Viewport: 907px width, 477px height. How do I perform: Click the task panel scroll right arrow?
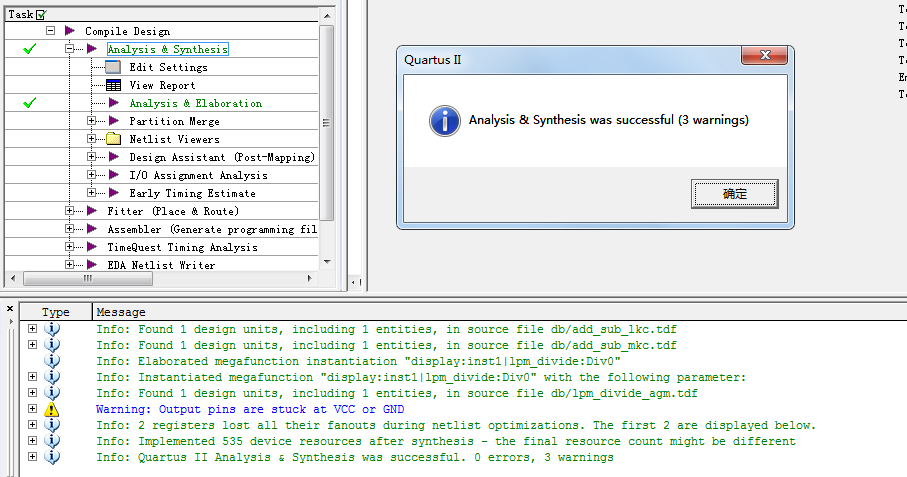[309, 279]
